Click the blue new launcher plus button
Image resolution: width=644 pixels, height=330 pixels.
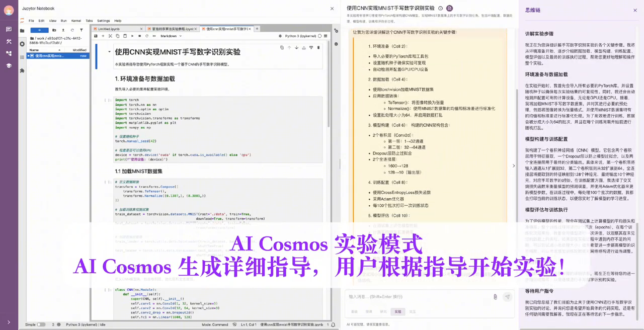[x=39, y=30]
